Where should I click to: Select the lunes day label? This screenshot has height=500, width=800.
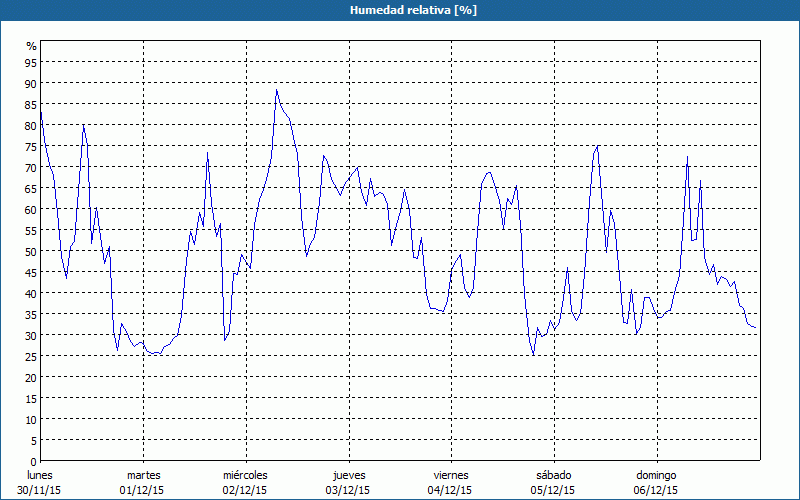coord(40,475)
